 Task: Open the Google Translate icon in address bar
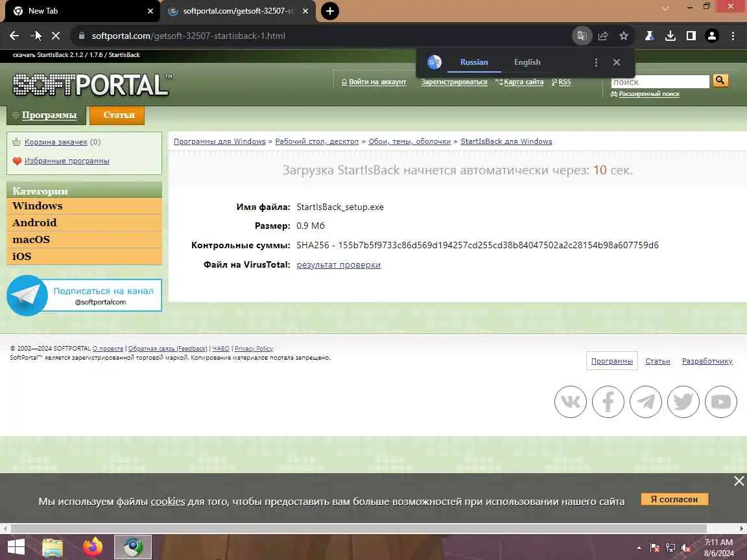click(x=582, y=36)
